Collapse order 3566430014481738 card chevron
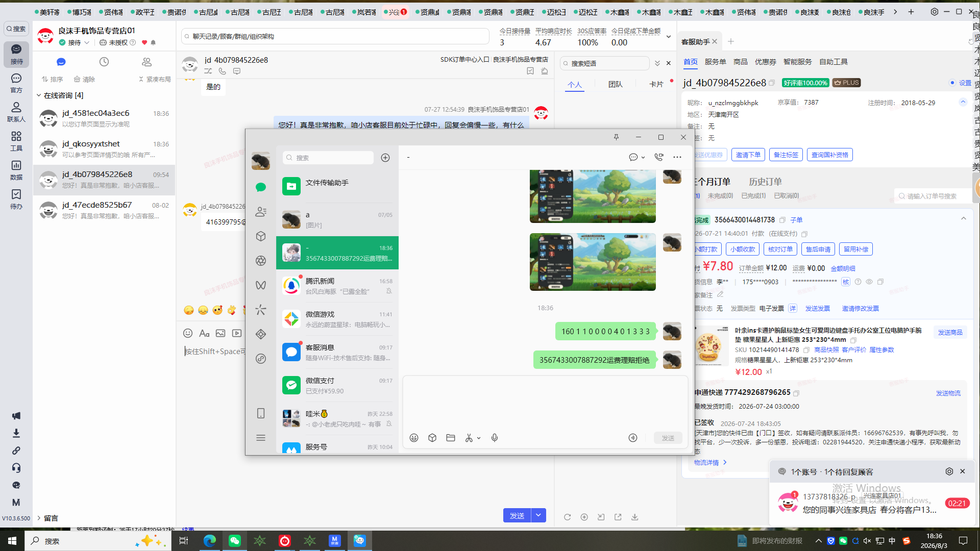The width and height of the screenshot is (980, 551). click(964, 219)
